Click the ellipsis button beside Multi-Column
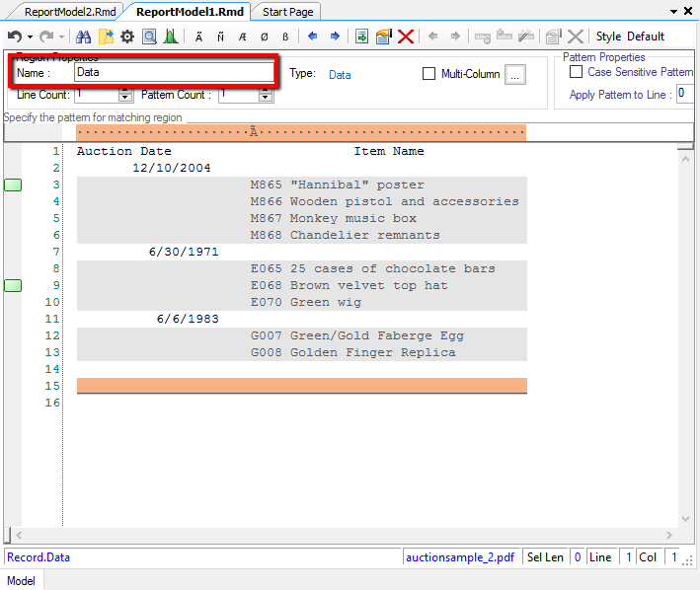The image size is (700, 590). tap(515, 75)
